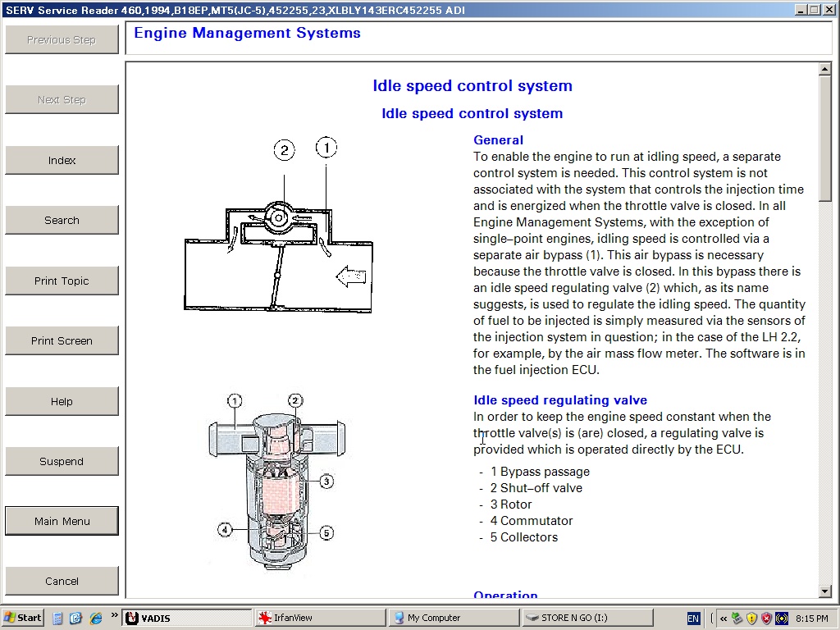Open the Search function
This screenshot has height=630, width=840.
62,220
